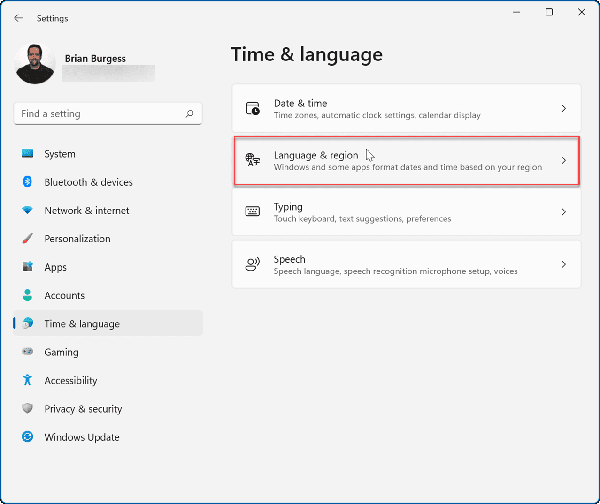Click the Language & region translate icon
The width and height of the screenshot is (600, 504).
coord(253,160)
